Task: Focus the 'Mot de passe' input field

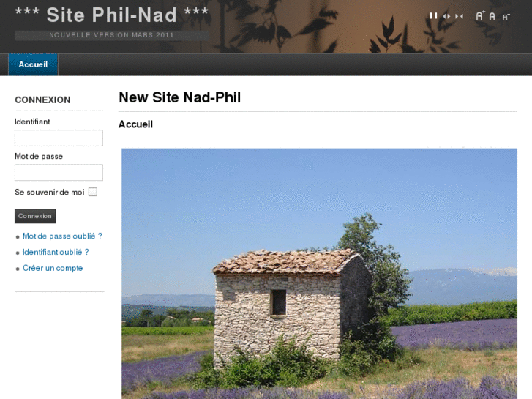Action: 59,173
